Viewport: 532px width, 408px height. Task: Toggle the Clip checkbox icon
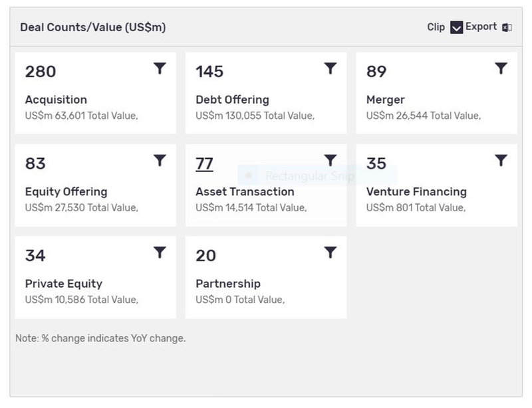click(x=456, y=27)
